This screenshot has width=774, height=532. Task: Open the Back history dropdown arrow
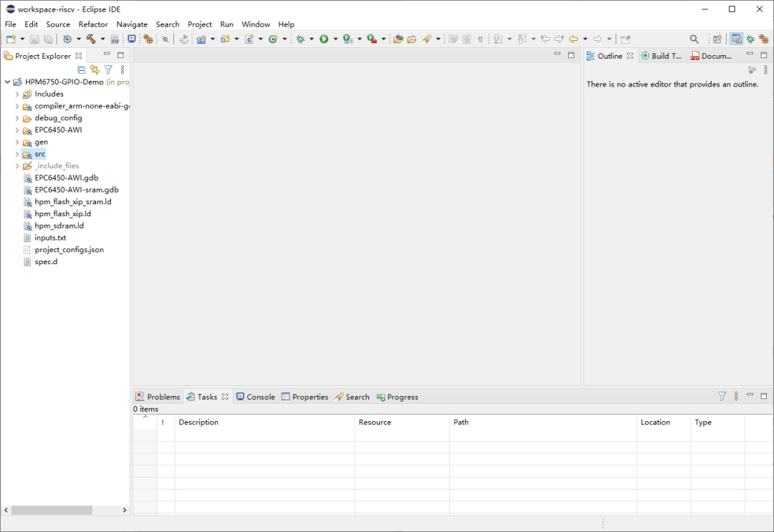tap(586, 39)
